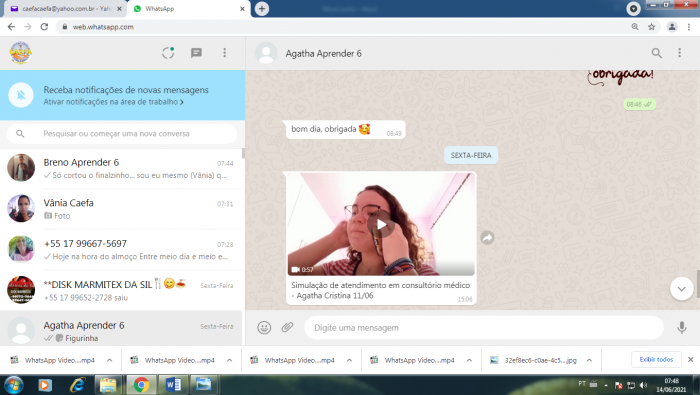Screen dimensions: 700x395
Task: Open the emoji picker
Action: (x=264, y=328)
